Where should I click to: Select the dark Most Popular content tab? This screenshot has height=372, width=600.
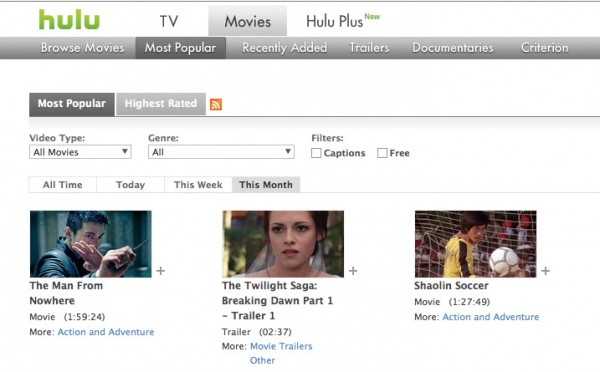pos(72,104)
